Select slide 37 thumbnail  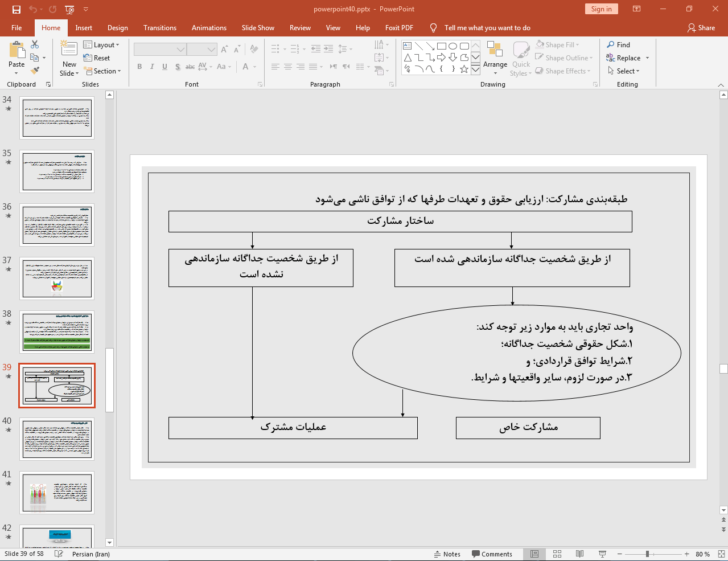coord(57,279)
